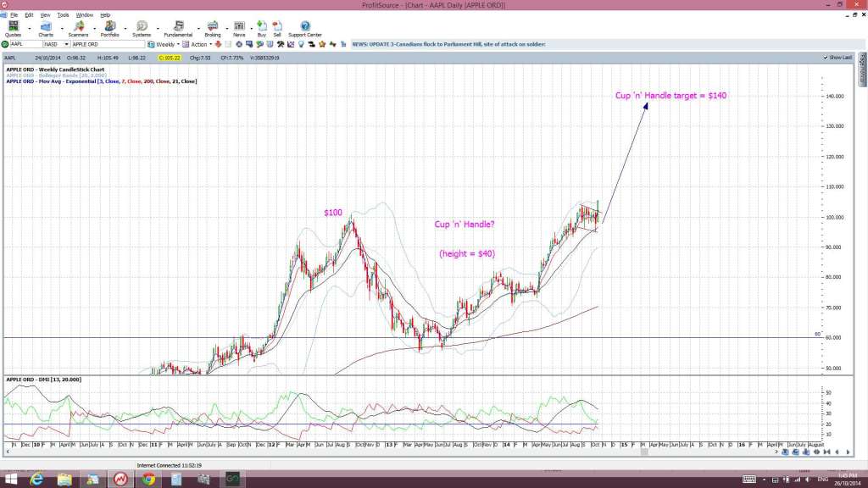Expand the Portfolio button dropdown arrow

pos(125,28)
